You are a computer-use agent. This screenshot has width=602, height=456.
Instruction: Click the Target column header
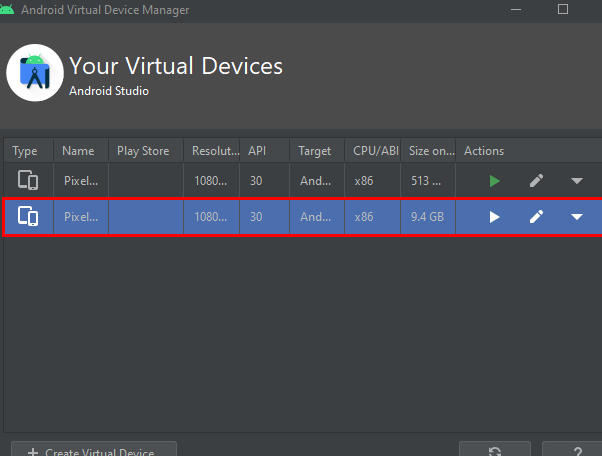pyautogui.click(x=314, y=151)
